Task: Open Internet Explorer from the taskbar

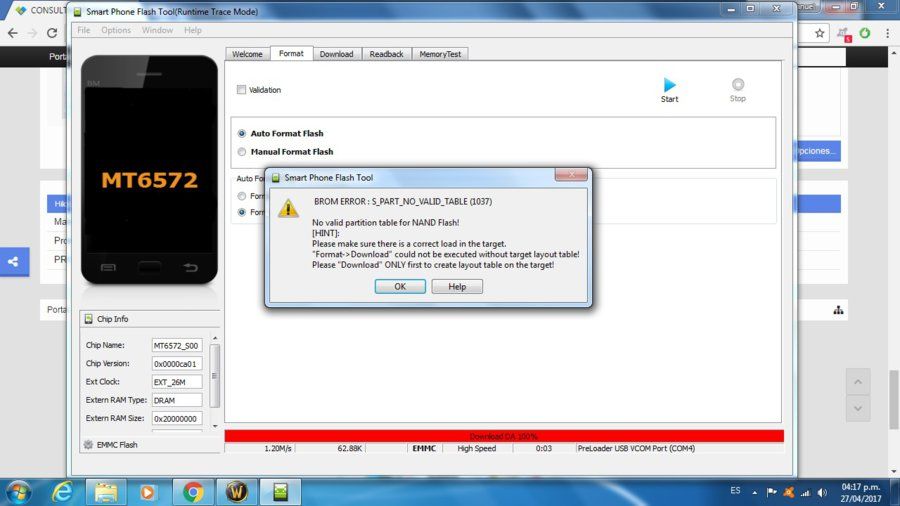Action: point(62,492)
